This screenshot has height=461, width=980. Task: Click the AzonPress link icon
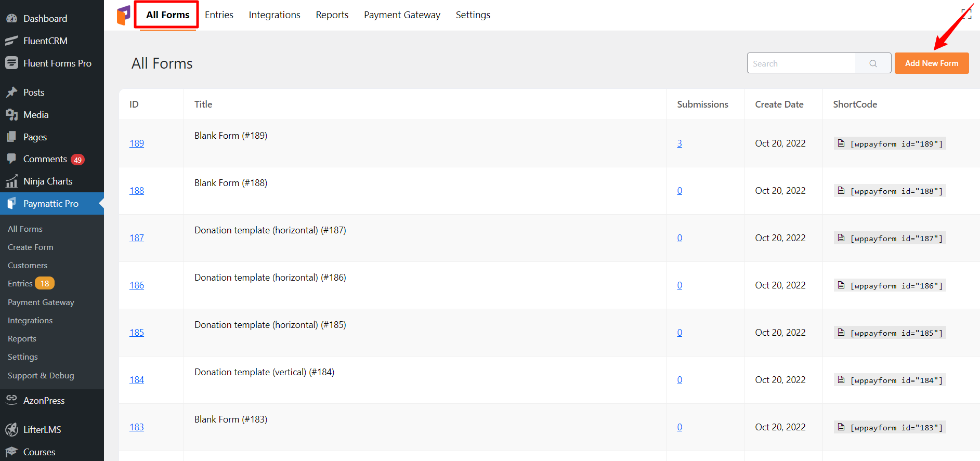pyautogui.click(x=11, y=399)
